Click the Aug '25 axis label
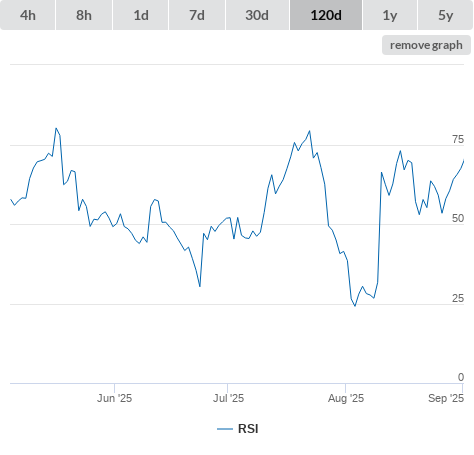Viewport: 474px width, 455px height. coord(346,398)
